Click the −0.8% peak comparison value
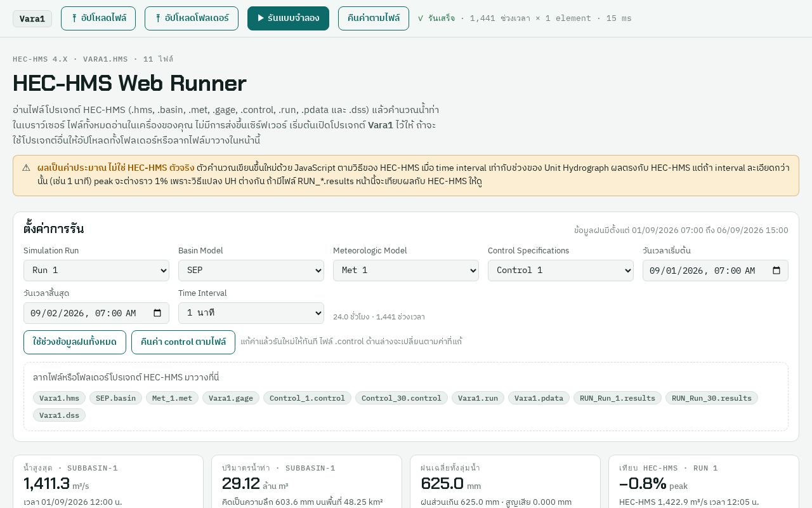Screen dimensions: 812x508 pyautogui.click(x=653, y=484)
